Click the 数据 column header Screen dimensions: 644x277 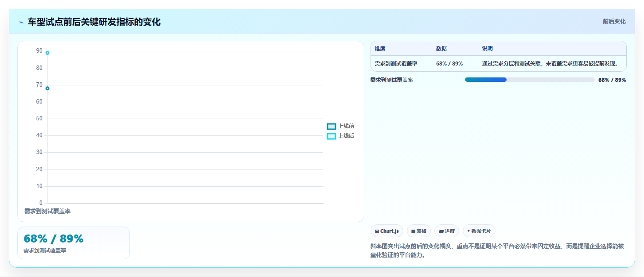[x=441, y=49]
